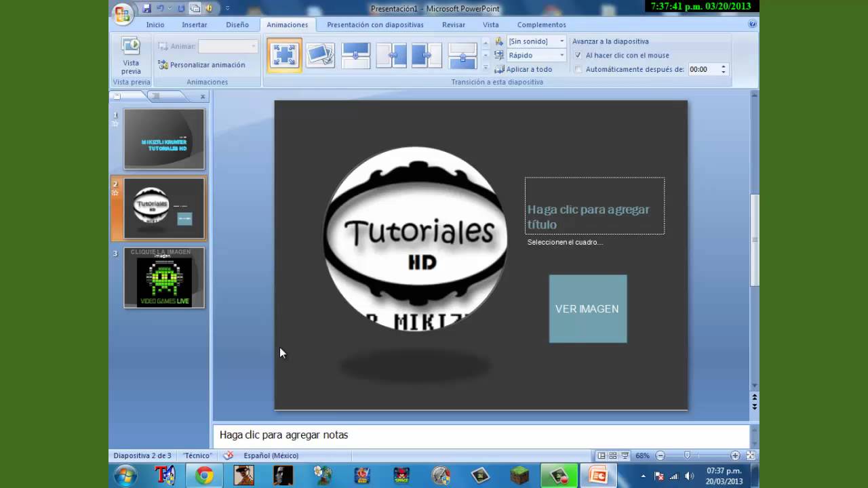868x488 pixels.
Task: Select the Tutoriales HD logo image
Action: coord(415,239)
